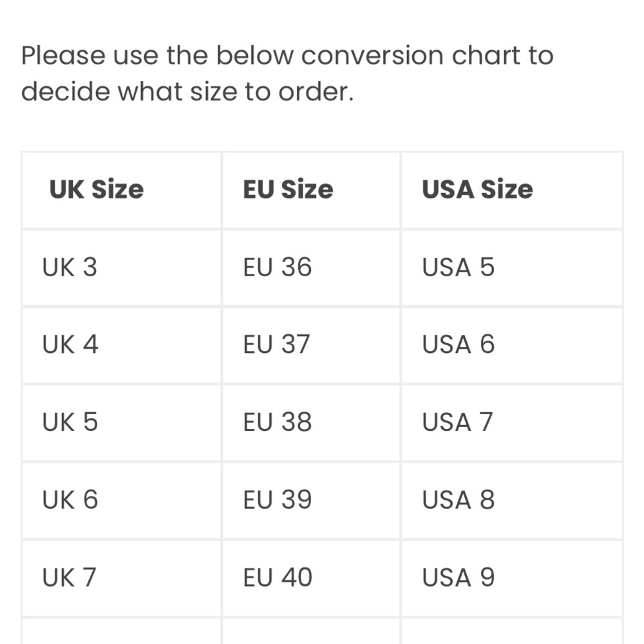Select the USA 7 cell

512,423
